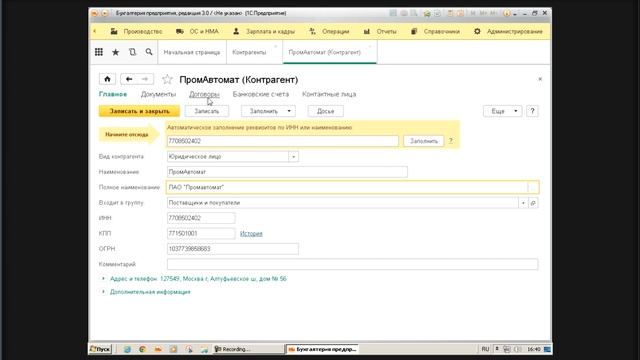Click the Досье button

(x=325, y=111)
